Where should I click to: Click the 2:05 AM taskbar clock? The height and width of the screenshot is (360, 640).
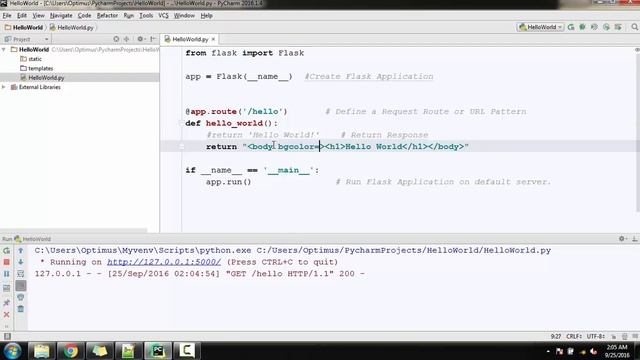click(617, 347)
